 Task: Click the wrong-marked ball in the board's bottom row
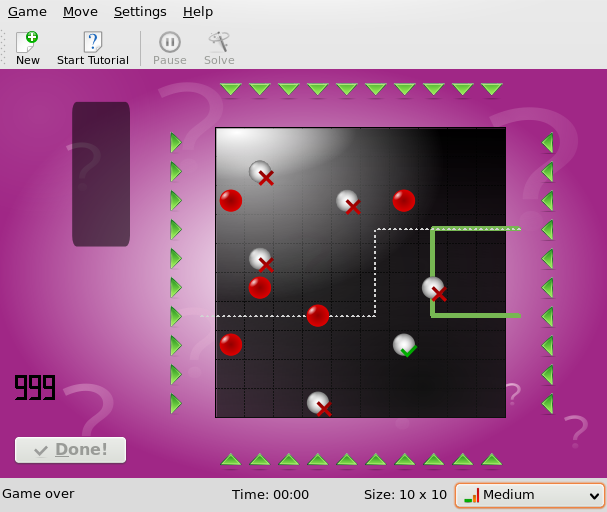tap(318, 403)
